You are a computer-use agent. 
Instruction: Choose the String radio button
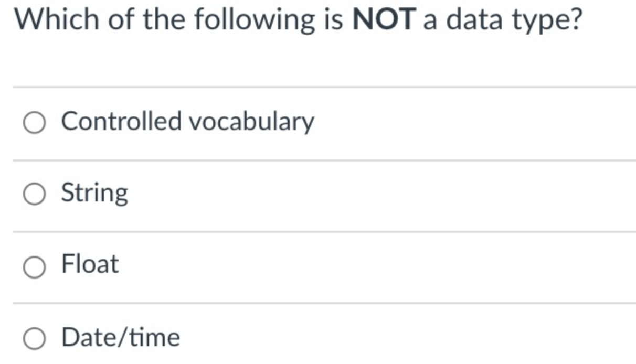click(x=35, y=195)
